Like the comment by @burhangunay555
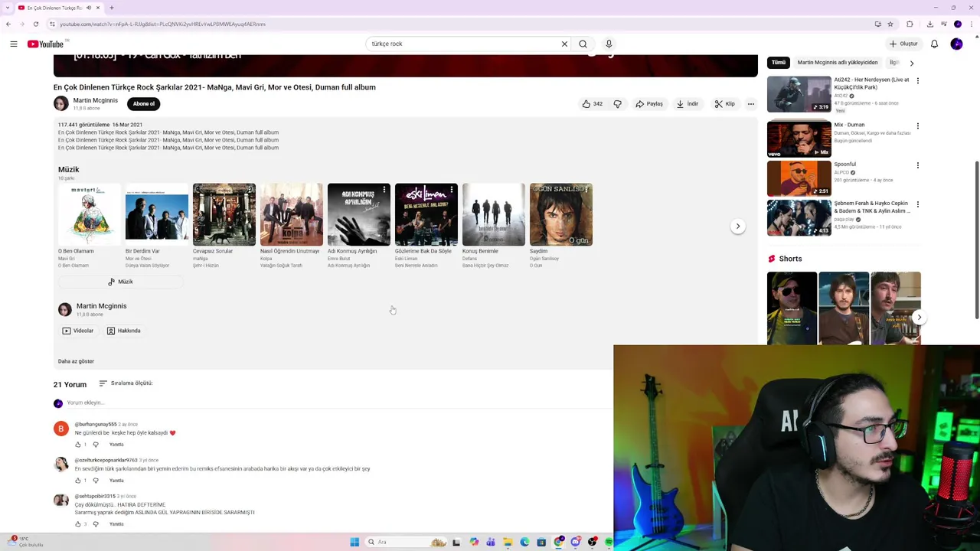The height and width of the screenshot is (551, 980). click(x=77, y=445)
